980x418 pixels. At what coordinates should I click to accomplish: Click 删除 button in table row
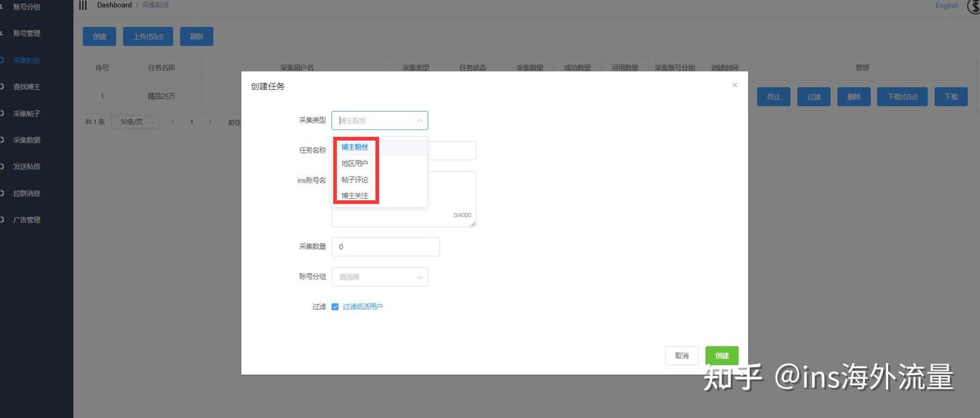[x=854, y=97]
